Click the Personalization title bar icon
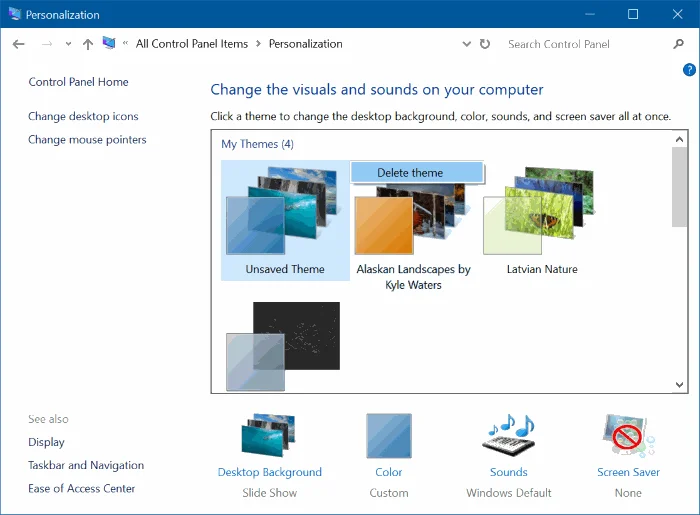This screenshot has height=515, width=700. point(15,14)
